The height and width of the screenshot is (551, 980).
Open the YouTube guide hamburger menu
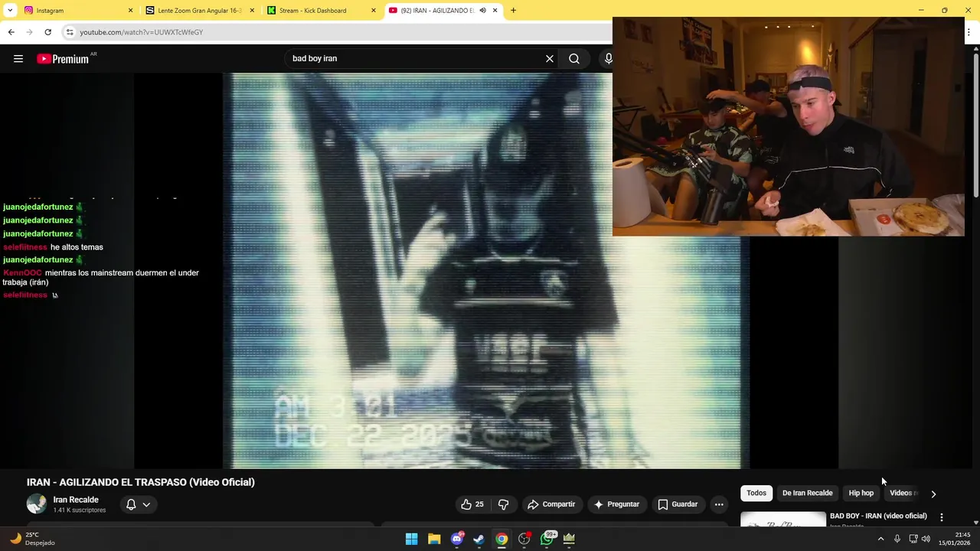(18, 59)
